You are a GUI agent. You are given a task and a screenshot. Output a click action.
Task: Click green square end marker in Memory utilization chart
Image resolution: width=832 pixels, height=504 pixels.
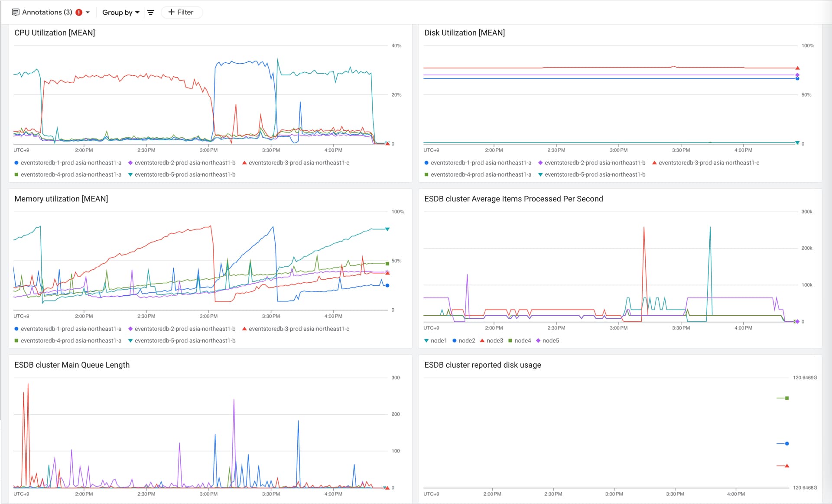tap(387, 263)
